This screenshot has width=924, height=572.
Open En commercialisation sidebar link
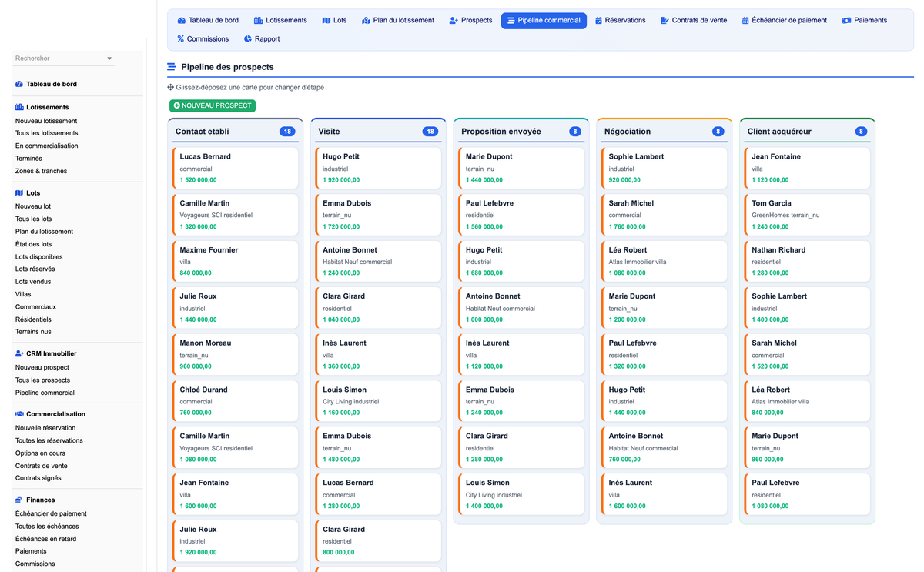point(47,146)
